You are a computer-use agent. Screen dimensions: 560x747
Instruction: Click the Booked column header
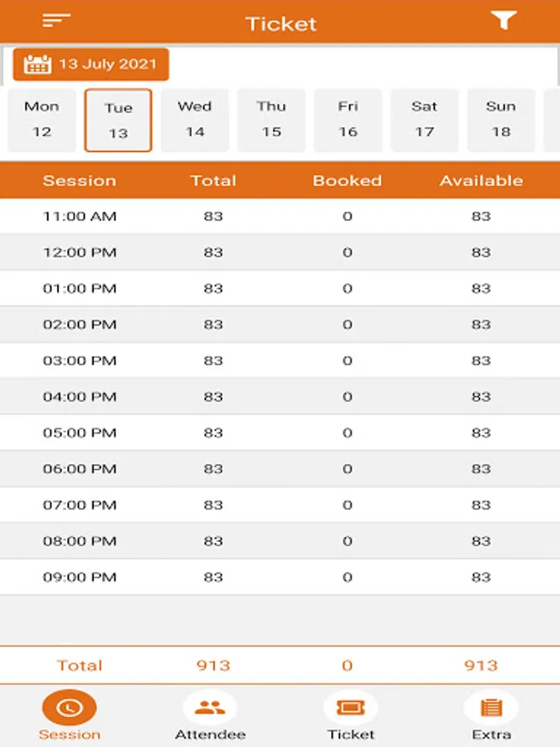click(x=347, y=181)
